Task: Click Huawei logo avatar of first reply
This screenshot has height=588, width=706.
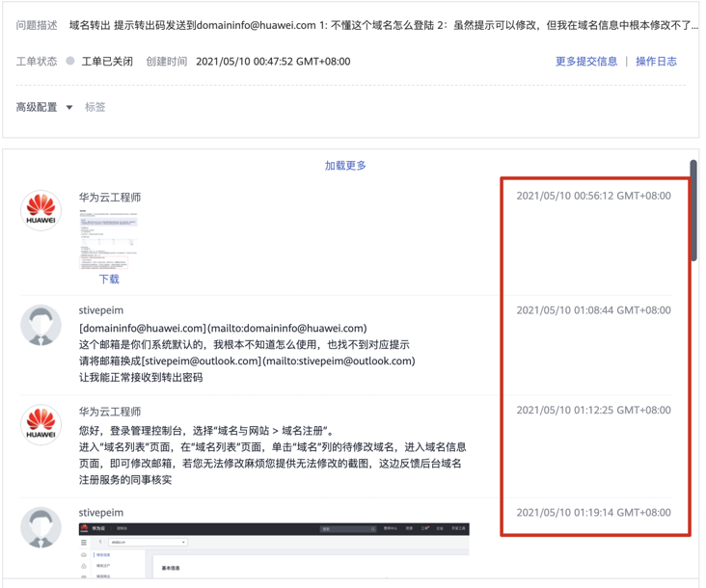Action: [41, 210]
